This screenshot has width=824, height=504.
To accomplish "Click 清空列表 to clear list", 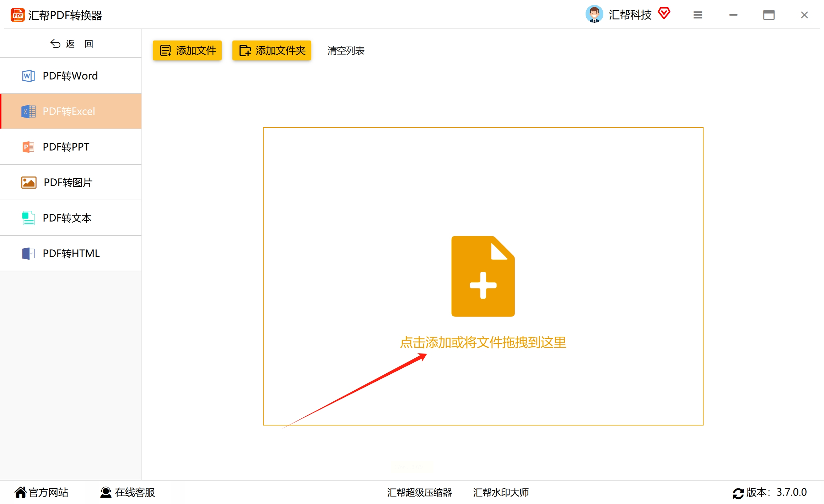I will pyautogui.click(x=346, y=50).
